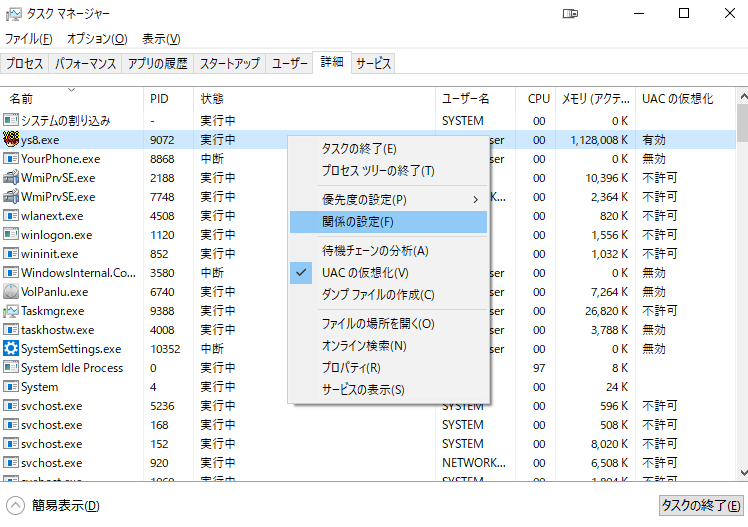Choose ファイルの場所を開く(O) menu entry

pos(388,324)
